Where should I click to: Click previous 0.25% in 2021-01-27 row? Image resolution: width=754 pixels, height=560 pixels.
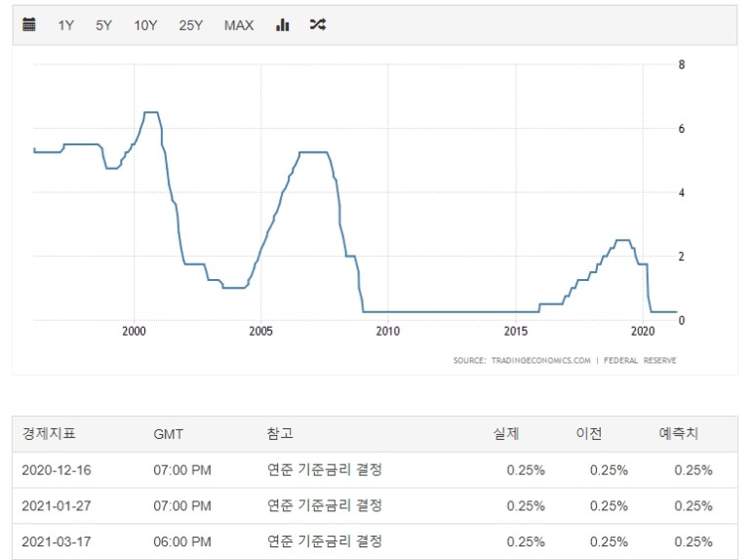coord(609,505)
